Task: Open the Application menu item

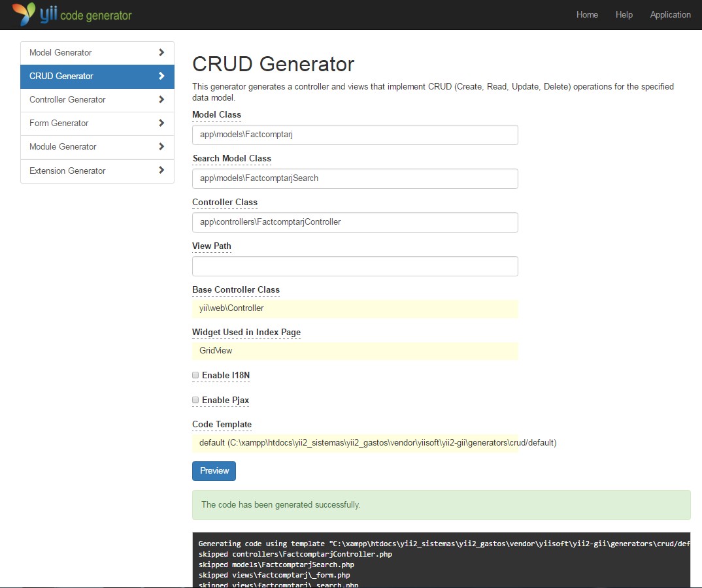Action: [670, 14]
